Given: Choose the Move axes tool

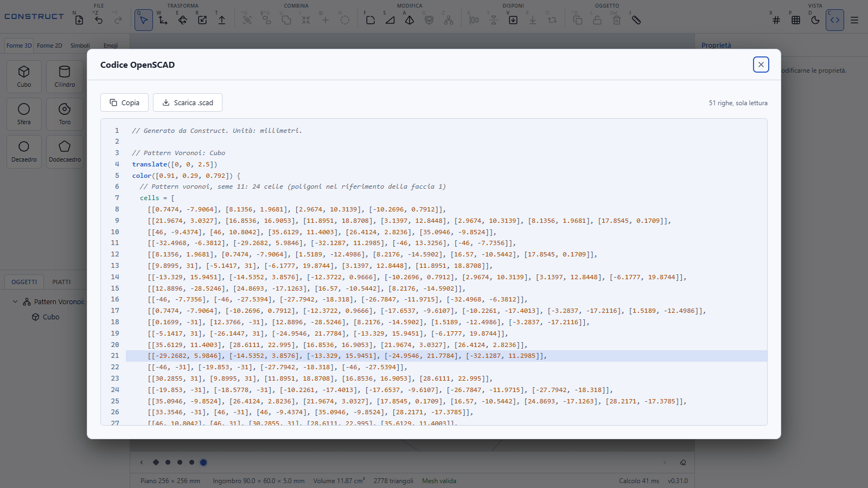Looking at the screenshot, I should click(163, 20).
